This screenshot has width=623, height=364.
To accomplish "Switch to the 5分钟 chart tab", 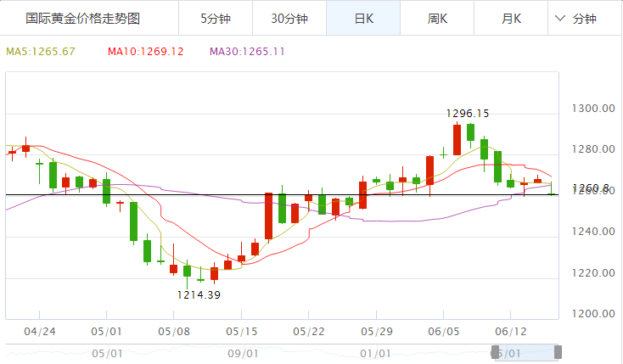I will 215,18.
